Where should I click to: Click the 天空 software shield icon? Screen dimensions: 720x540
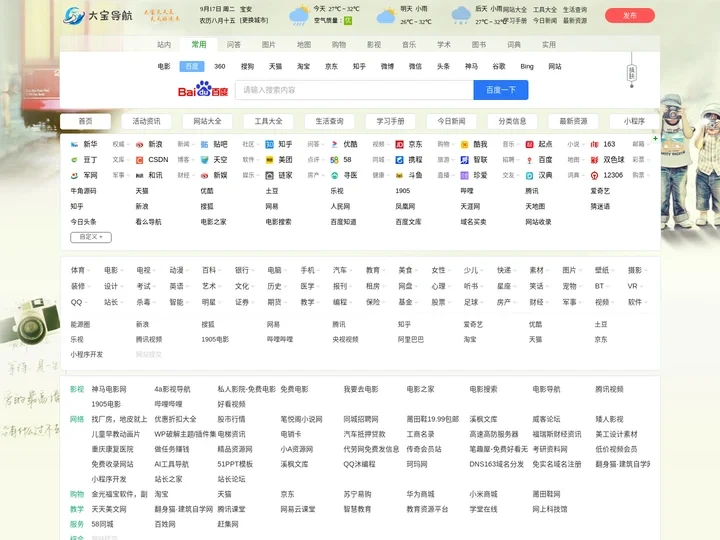coord(205,160)
